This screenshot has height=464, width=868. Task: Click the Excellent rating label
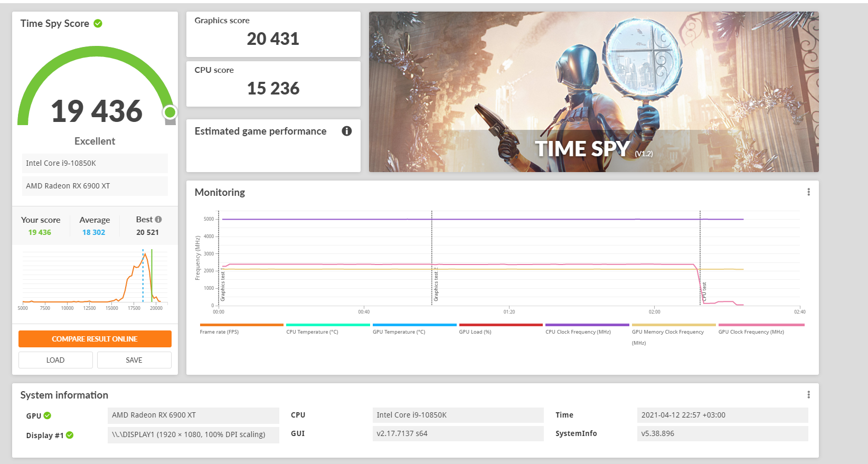coord(95,141)
